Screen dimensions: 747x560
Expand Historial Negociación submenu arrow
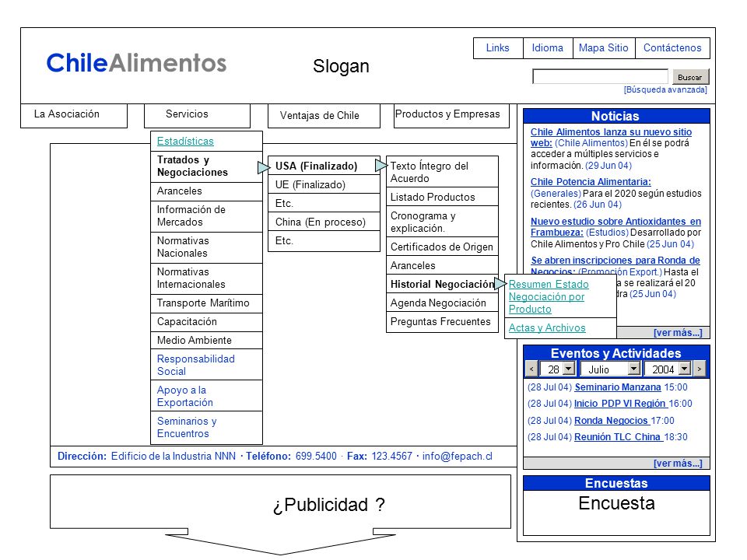[x=500, y=283]
